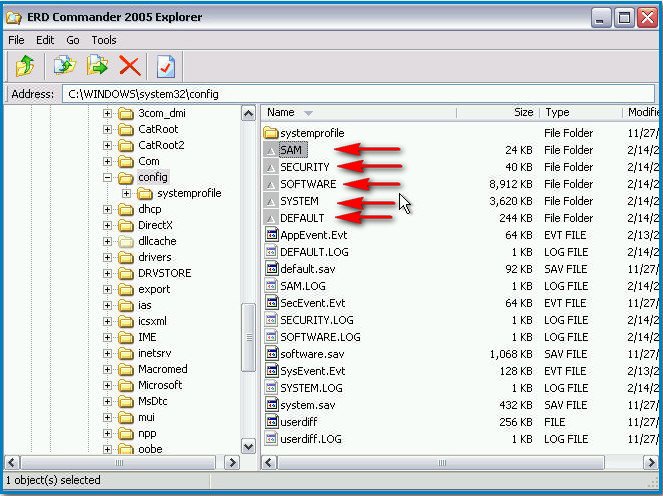Viewport: 663px width, 496px height.
Task: Open the Tools menu
Action: click(x=104, y=40)
